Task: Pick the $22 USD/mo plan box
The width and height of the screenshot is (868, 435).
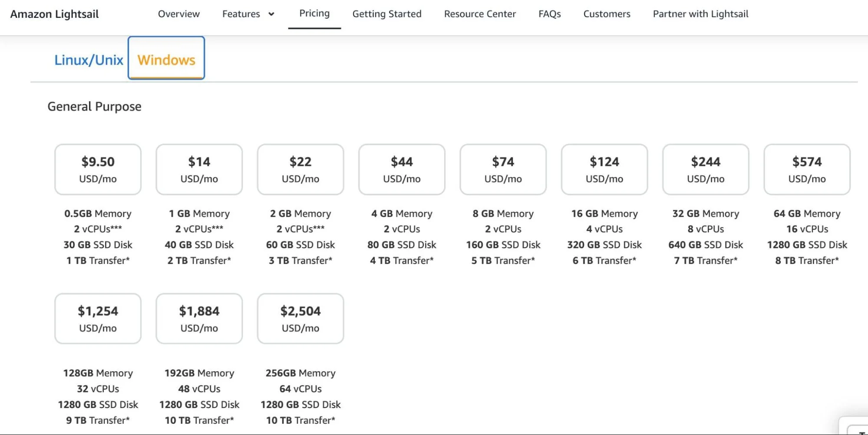Action: pos(300,169)
